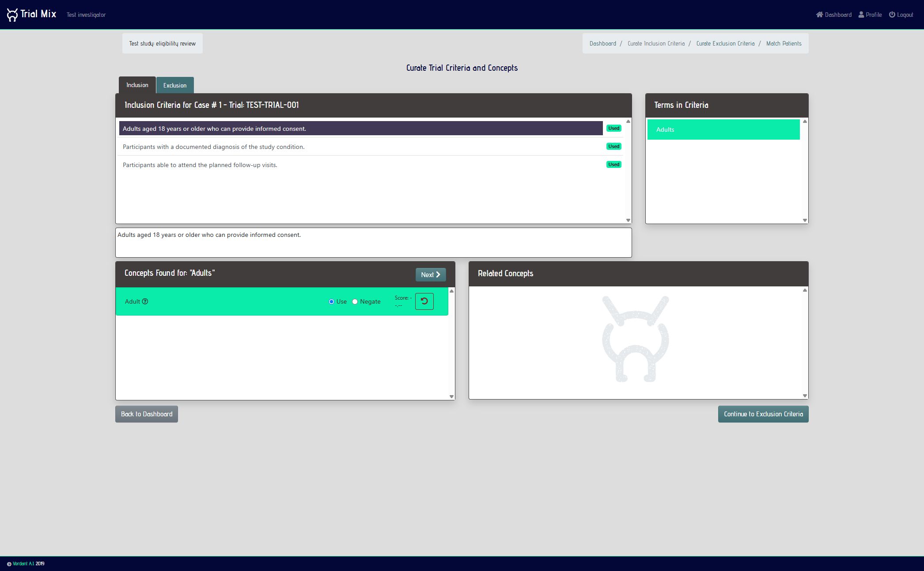Image resolution: width=924 pixels, height=571 pixels.
Task: Select 'Participants able to attend the planned follow-up visits'
Action: (x=361, y=164)
